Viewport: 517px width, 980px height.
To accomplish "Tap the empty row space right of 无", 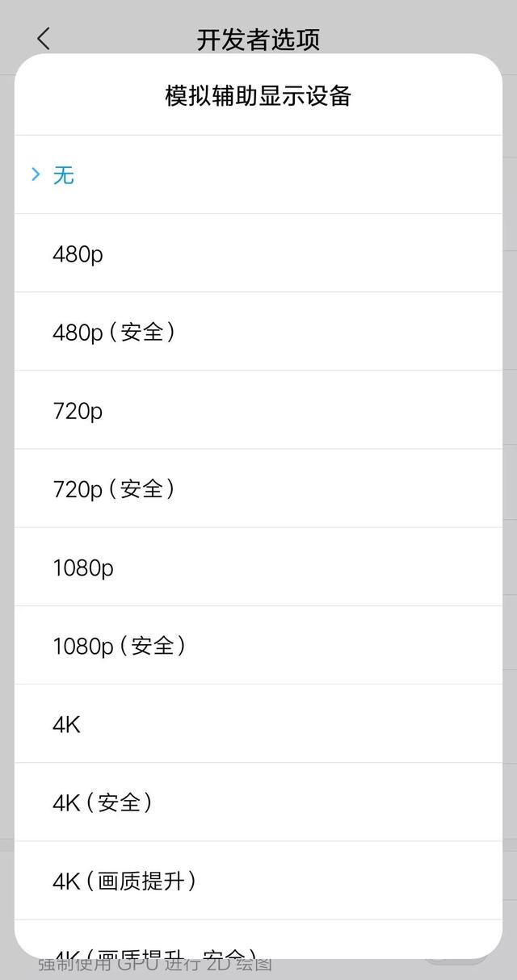I will (323, 174).
